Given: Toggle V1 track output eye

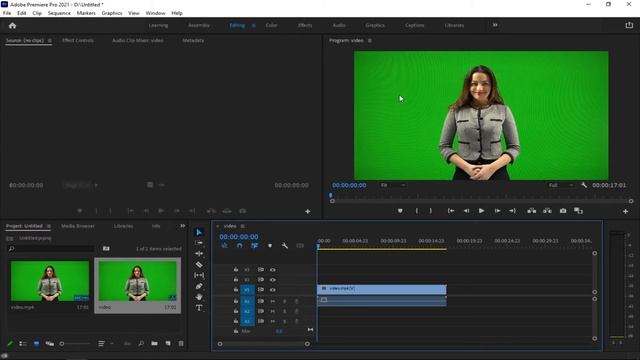Looking at the screenshot, I should 272,290.
